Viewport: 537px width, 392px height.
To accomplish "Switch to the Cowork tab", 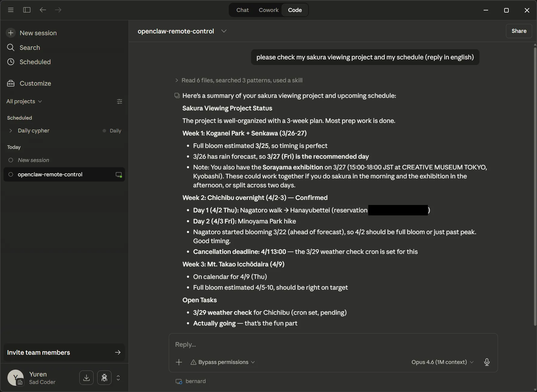I will click(268, 10).
